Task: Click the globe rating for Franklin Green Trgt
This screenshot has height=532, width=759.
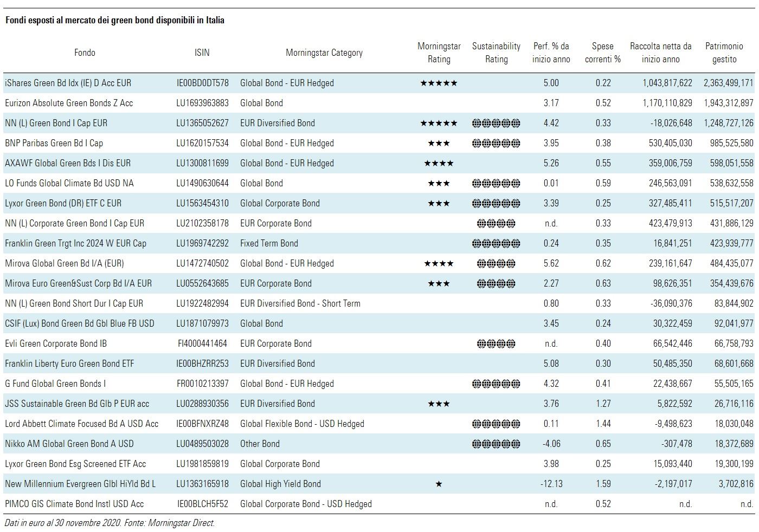Action: [496, 243]
